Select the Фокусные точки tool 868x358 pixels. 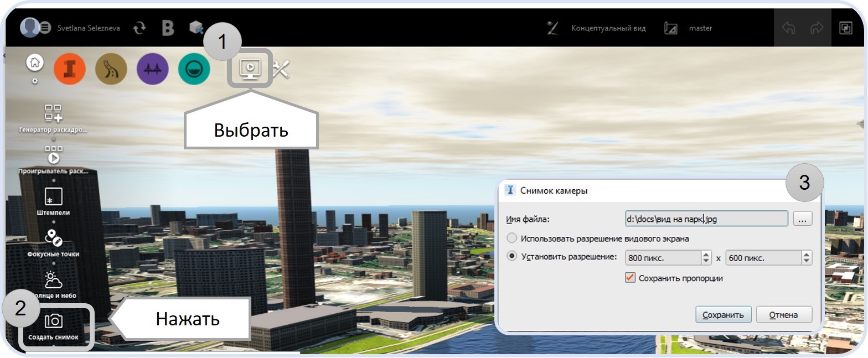coord(53,238)
